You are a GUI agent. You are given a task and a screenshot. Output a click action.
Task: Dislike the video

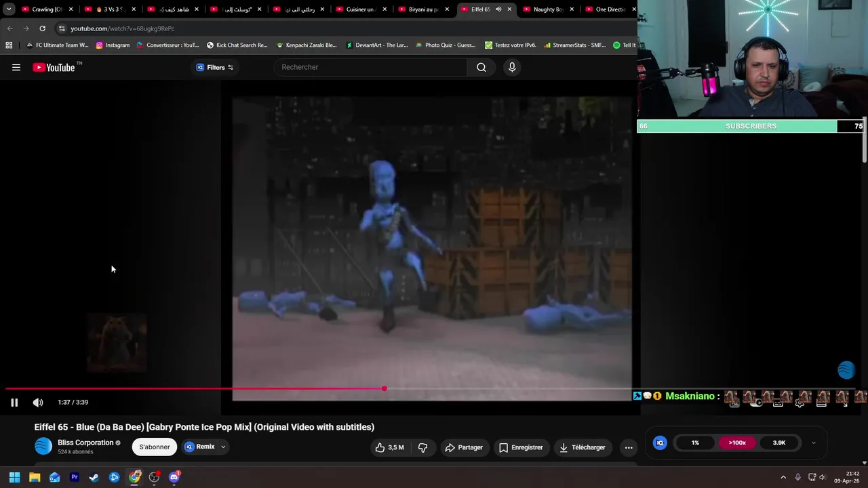click(x=422, y=447)
